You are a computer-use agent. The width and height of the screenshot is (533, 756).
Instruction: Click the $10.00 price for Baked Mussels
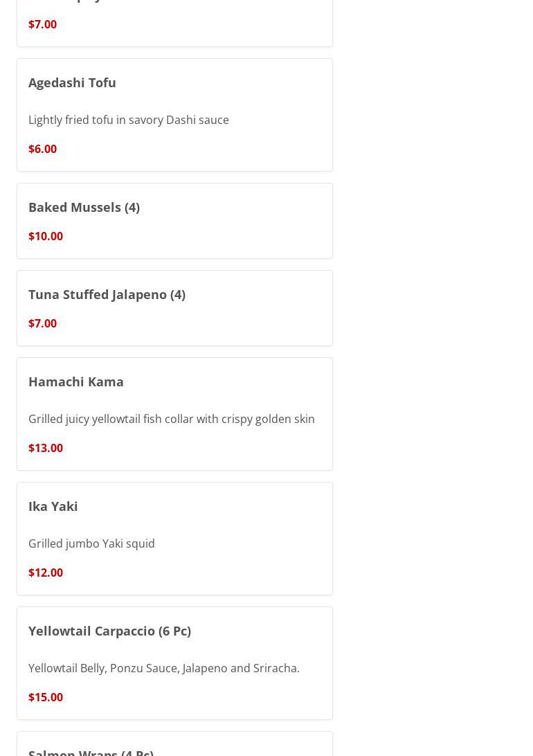point(46,236)
